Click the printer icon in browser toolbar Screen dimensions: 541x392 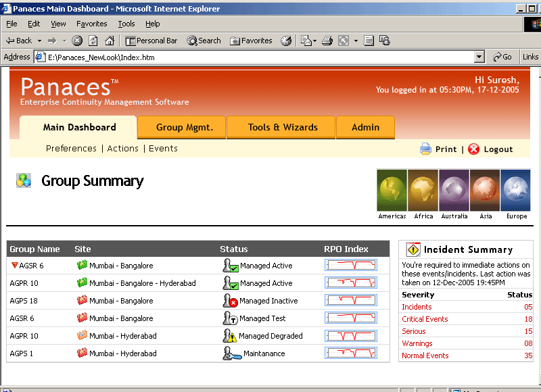click(327, 41)
